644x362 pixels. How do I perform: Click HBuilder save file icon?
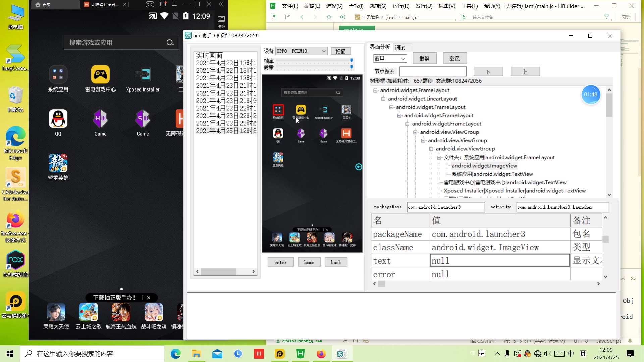tap(287, 17)
